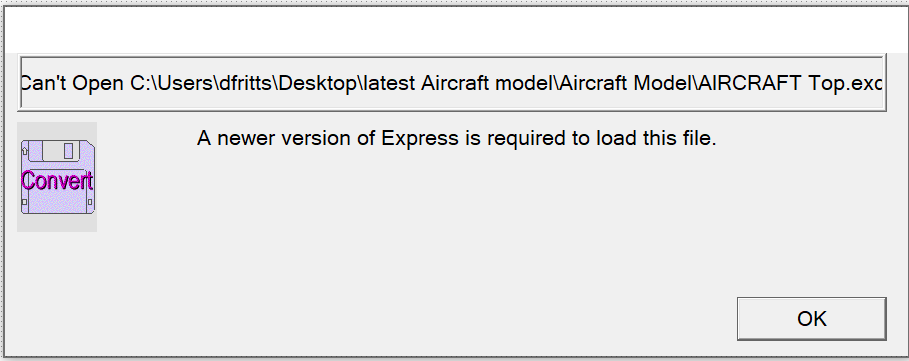Dismiss the dialog with OK

pos(811,319)
